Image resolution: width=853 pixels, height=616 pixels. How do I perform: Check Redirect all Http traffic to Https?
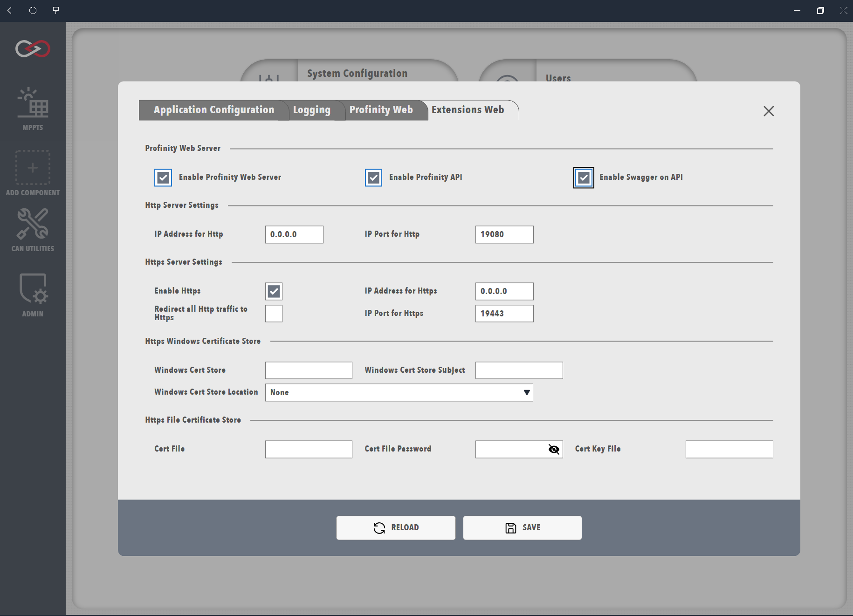(274, 314)
